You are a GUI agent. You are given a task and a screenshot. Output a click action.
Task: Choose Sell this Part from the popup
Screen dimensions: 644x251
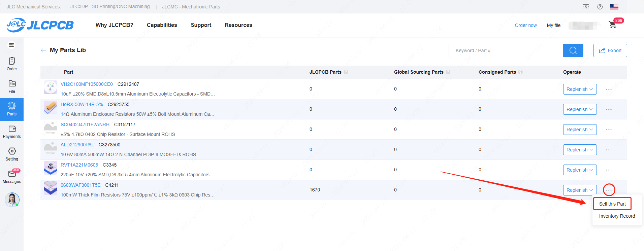pyautogui.click(x=612, y=204)
